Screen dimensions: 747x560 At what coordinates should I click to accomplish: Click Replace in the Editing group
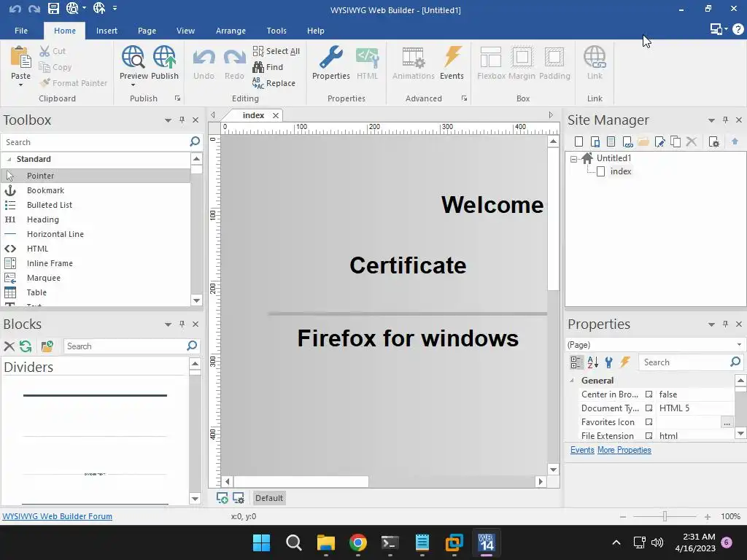tap(274, 83)
